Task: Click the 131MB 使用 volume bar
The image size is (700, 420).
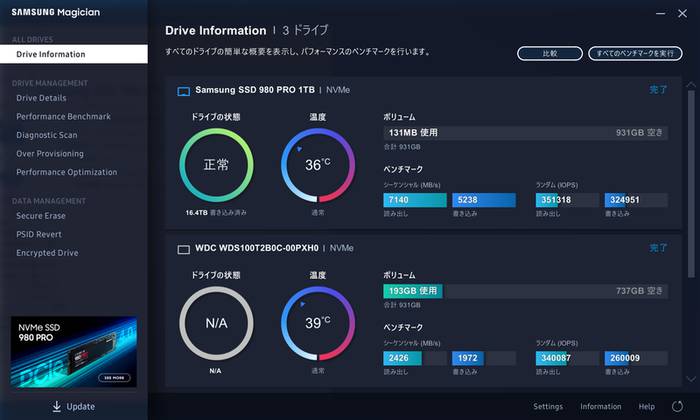Action: click(525, 133)
